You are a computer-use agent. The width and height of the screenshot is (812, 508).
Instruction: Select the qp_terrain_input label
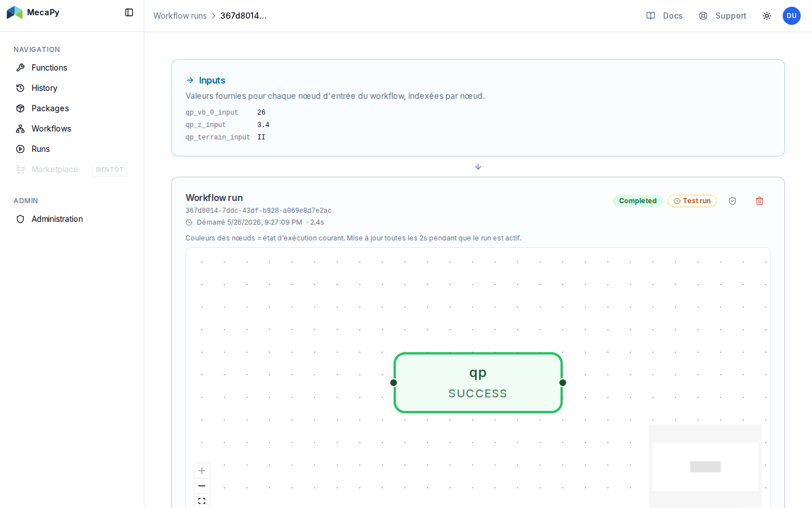pos(218,138)
